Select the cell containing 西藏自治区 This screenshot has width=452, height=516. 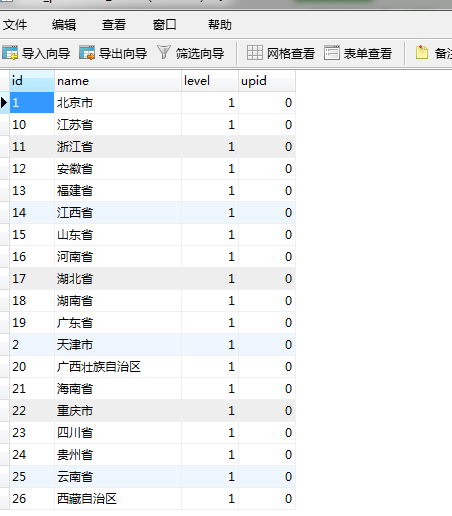point(118,499)
